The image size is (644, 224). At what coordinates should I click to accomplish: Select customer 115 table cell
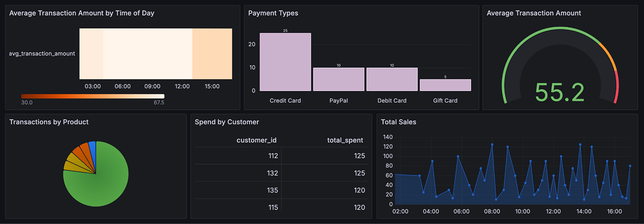coord(273,207)
